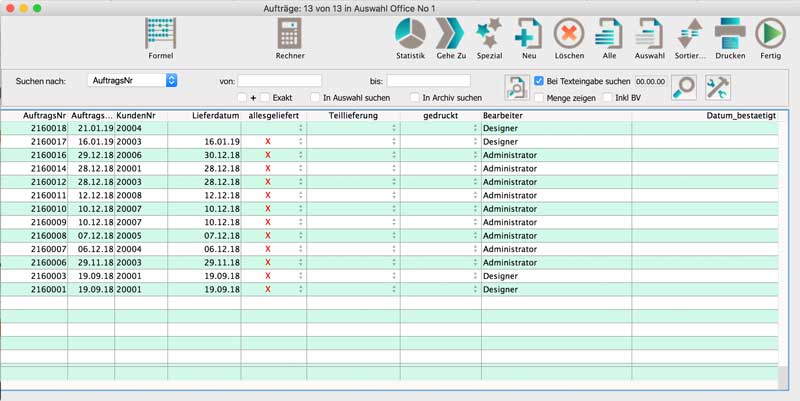Enable the Menge zeigen checkbox
The height and width of the screenshot is (401, 800).
pos(539,98)
